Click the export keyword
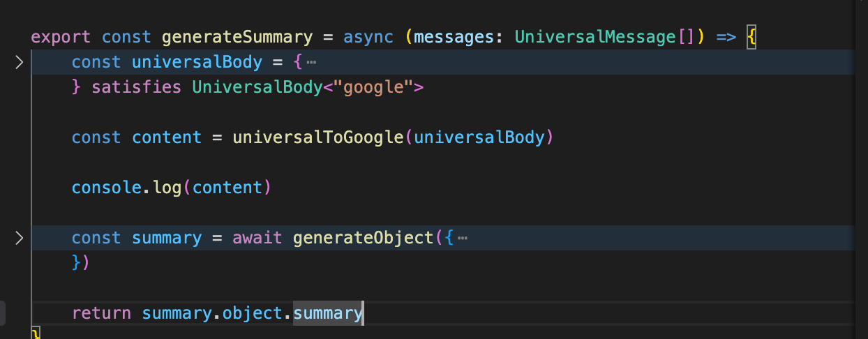The height and width of the screenshot is (339, 868). pos(61,37)
